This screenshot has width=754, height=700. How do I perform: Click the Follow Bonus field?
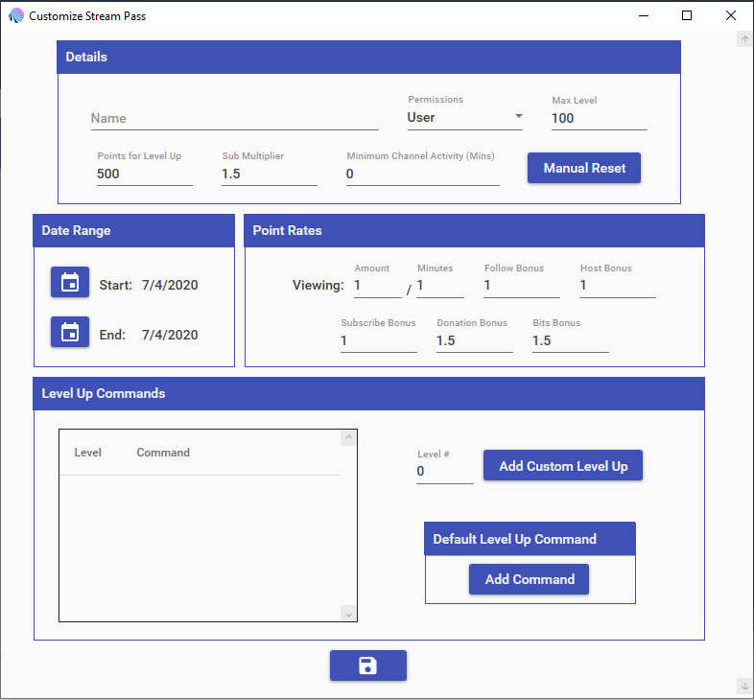click(x=521, y=286)
